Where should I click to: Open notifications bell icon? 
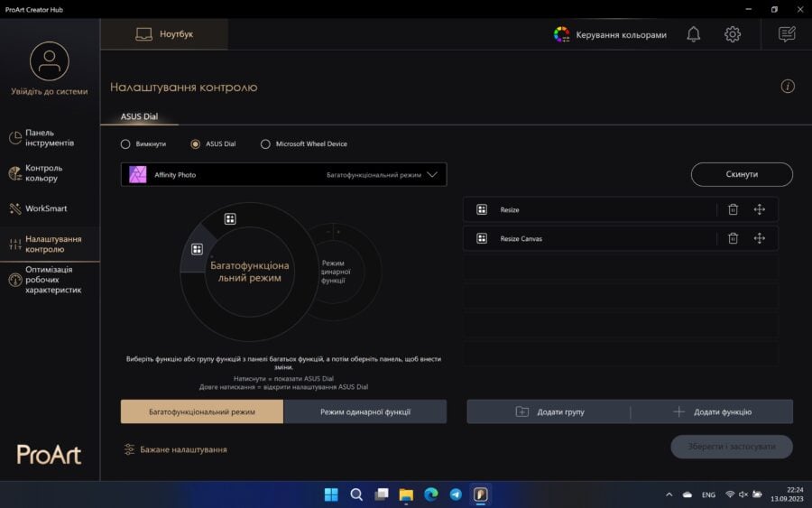click(x=694, y=34)
